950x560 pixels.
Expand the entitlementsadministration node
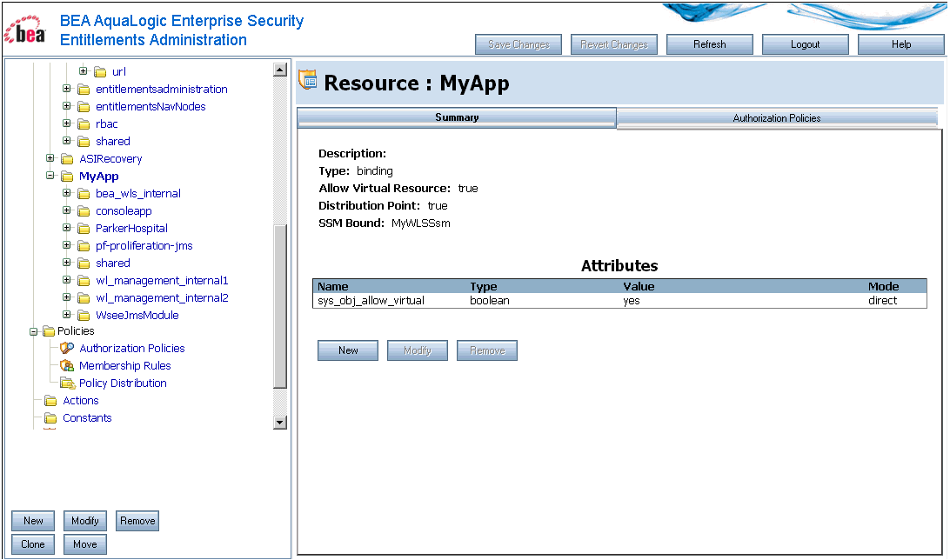pyautogui.click(x=67, y=89)
